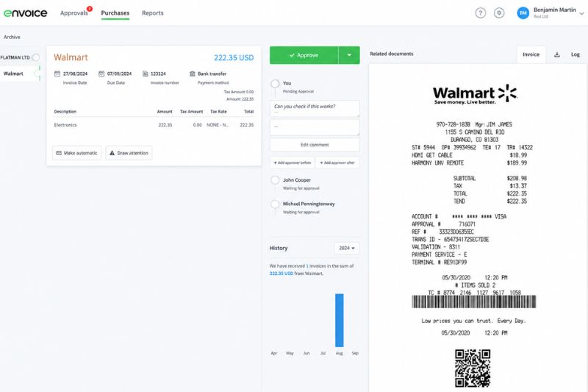
Task: Click the NONE tax rate cell
Action: tap(218, 125)
